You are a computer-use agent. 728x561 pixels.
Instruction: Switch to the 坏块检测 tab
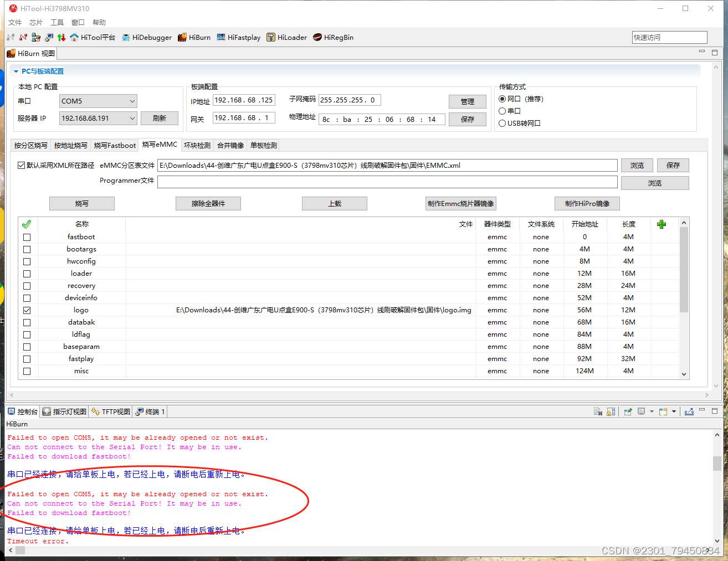point(197,145)
